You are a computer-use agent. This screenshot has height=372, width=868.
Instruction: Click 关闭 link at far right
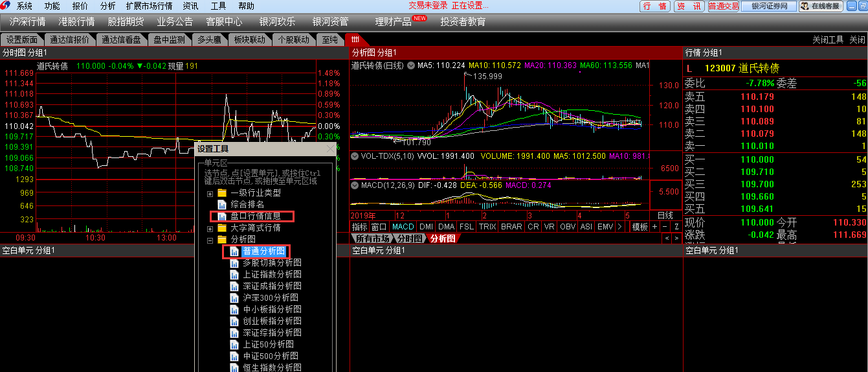pyautogui.click(x=858, y=40)
